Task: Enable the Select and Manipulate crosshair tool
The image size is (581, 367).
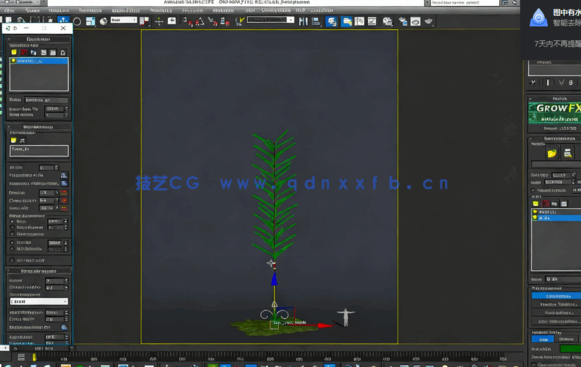Action: pos(159,22)
